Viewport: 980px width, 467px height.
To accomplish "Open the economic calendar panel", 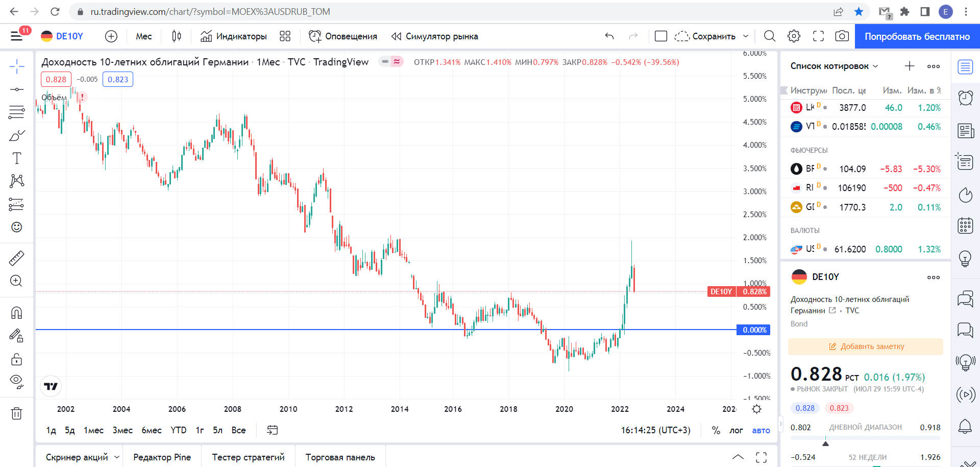I will [965, 225].
